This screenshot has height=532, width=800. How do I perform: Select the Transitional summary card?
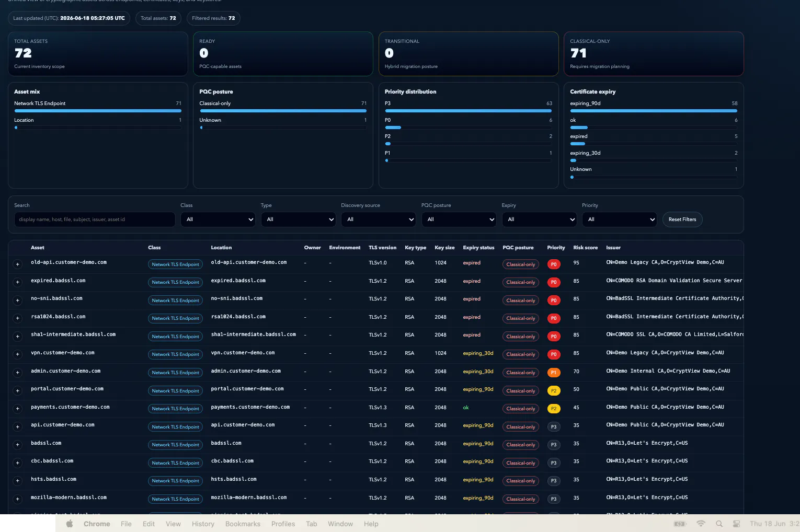click(x=468, y=54)
